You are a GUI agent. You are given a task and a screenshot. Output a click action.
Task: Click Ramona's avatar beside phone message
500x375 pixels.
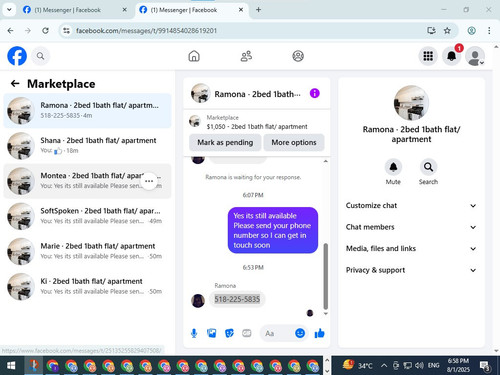(x=198, y=301)
